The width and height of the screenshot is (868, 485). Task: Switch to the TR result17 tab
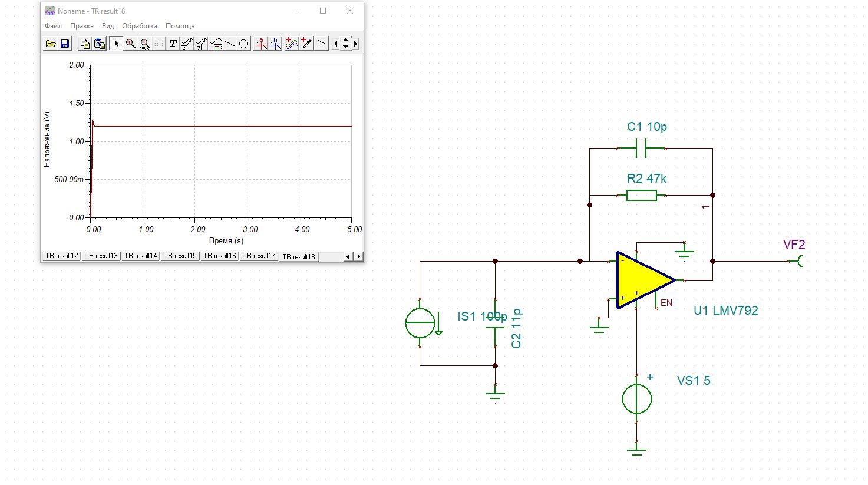click(x=259, y=256)
